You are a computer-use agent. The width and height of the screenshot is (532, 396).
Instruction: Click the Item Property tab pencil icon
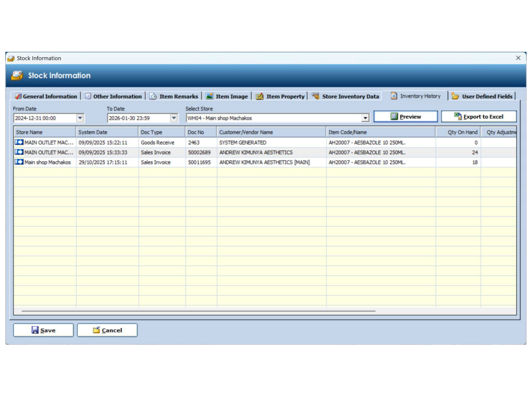point(260,96)
